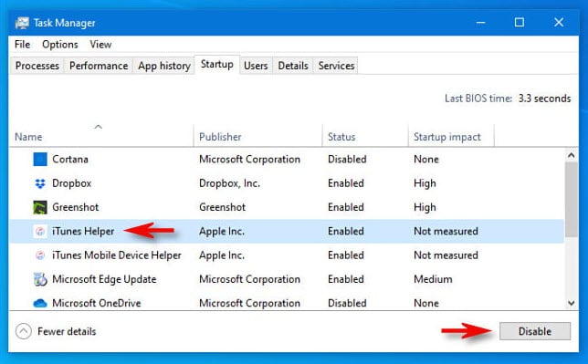
Task: Click the Dropbox, Inc. publisher cell
Action: [x=229, y=183]
